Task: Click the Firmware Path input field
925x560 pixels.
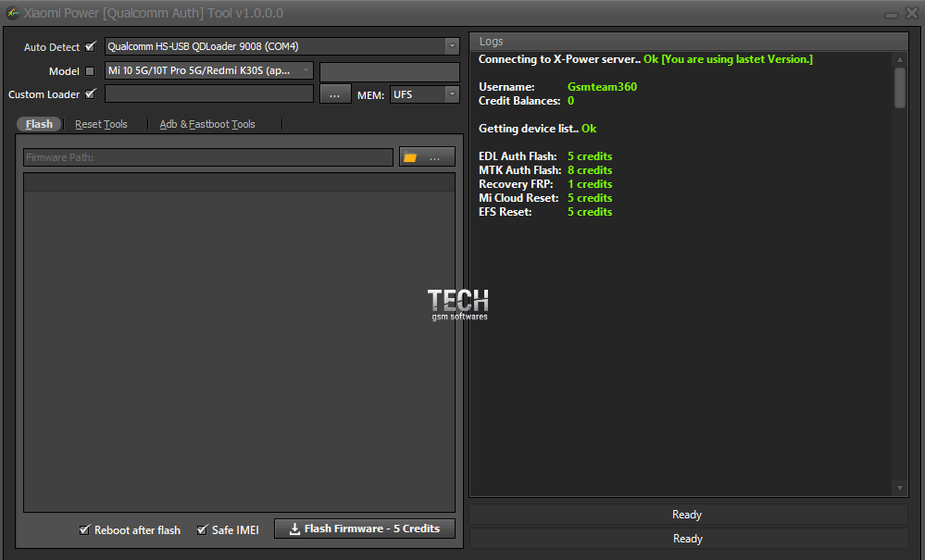Action: click(x=208, y=157)
